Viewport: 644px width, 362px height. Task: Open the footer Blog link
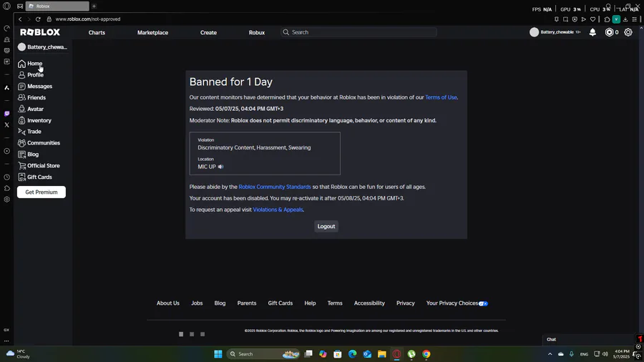(220, 303)
